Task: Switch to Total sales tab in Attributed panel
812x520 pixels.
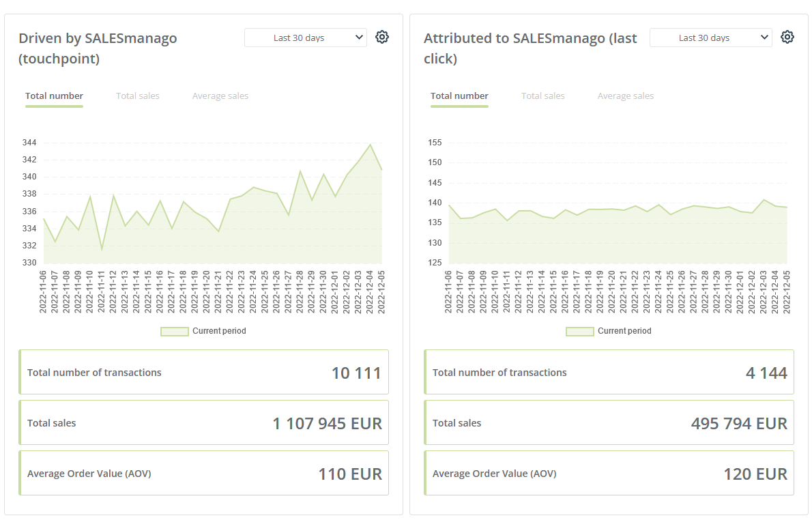Action: pyautogui.click(x=542, y=96)
